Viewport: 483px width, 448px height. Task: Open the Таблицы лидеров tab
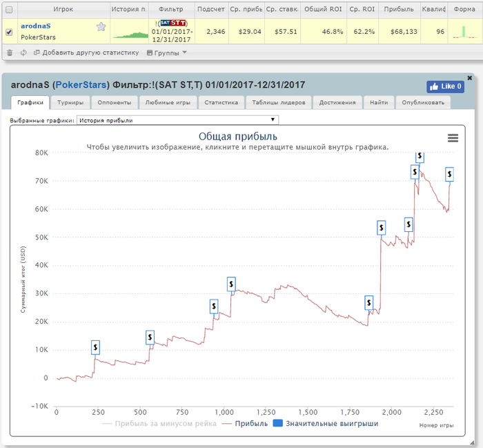coord(279,103)
